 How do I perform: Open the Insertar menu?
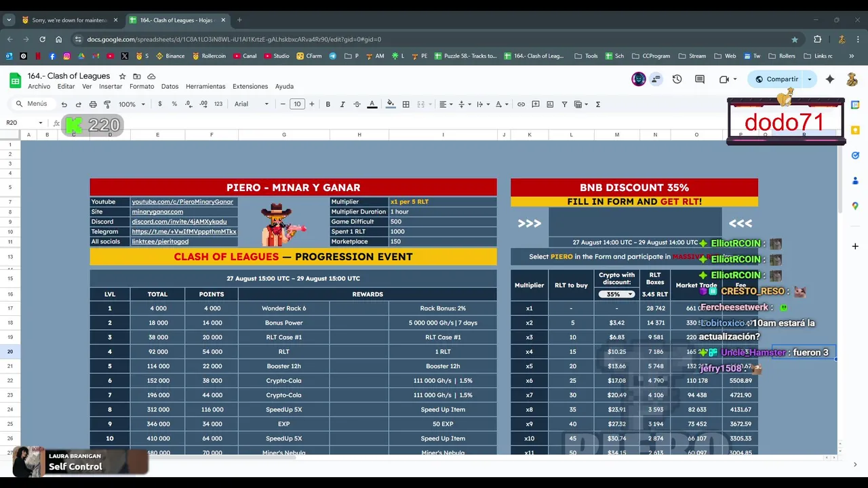(x=111, y=87)
